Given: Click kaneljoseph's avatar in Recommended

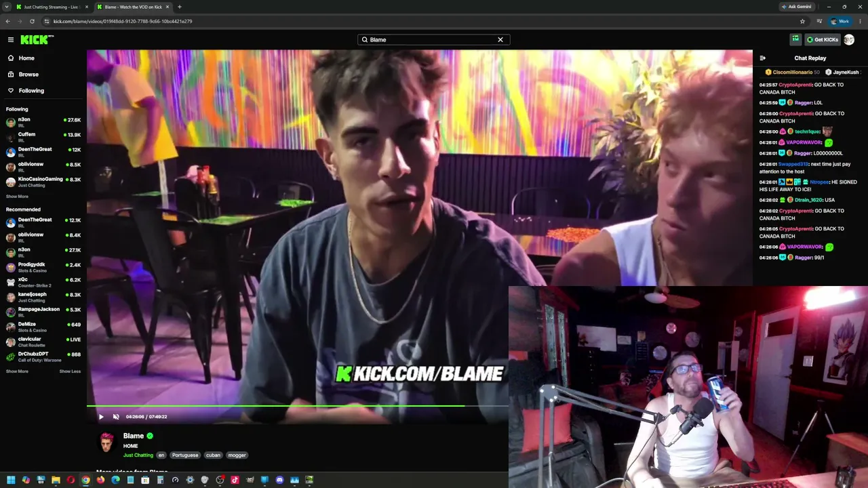Looking at the screenshot, I should 11,297.
